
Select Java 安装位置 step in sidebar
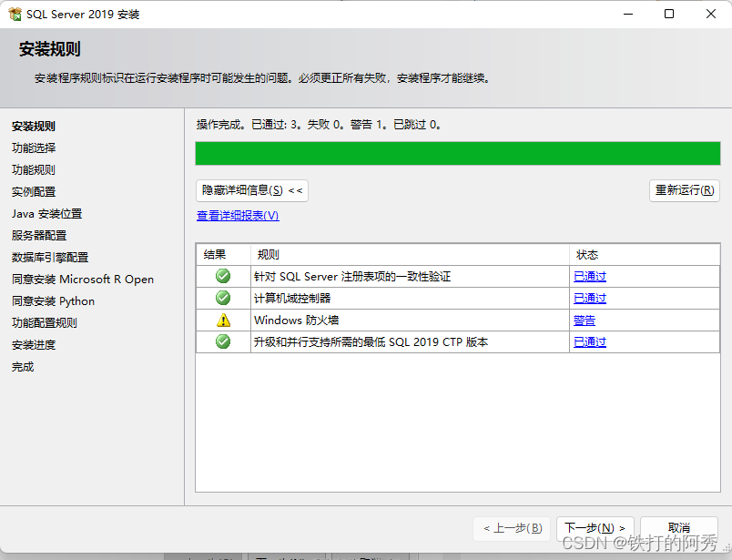[x=46, y=214]
